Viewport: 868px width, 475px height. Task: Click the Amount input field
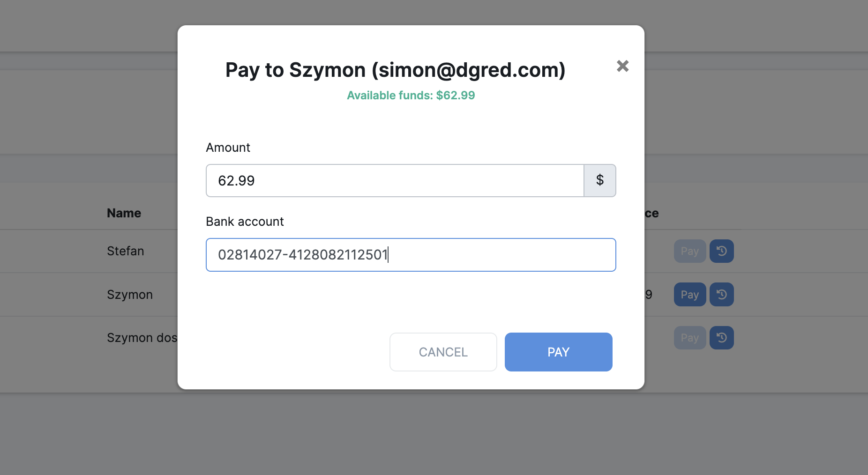395,181
